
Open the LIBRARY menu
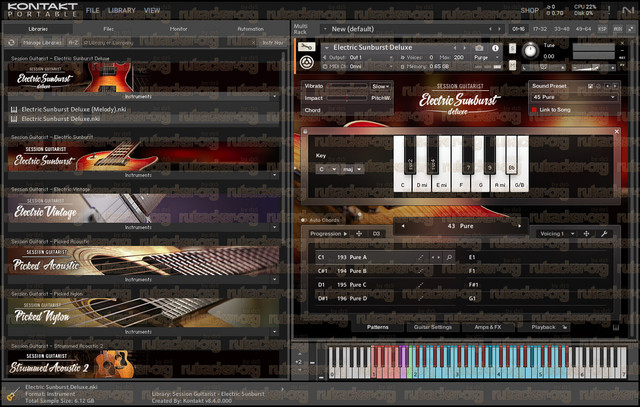(122, 10)
